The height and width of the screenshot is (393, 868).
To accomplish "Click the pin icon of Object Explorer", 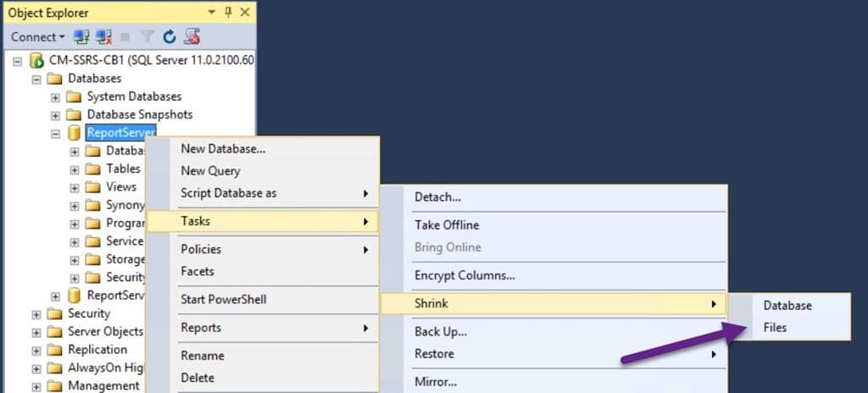I will (x=228, y=12).
